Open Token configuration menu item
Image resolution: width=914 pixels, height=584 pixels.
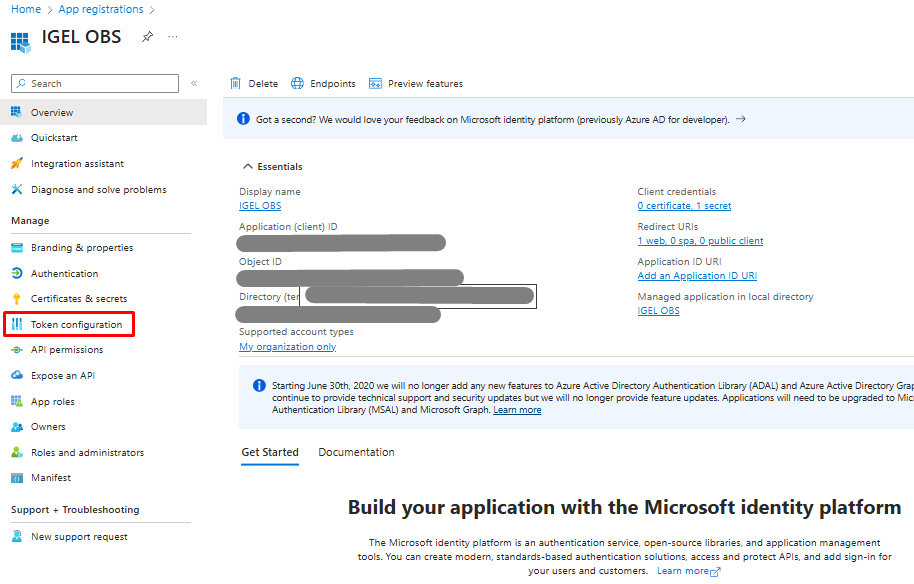coord(76,325)
